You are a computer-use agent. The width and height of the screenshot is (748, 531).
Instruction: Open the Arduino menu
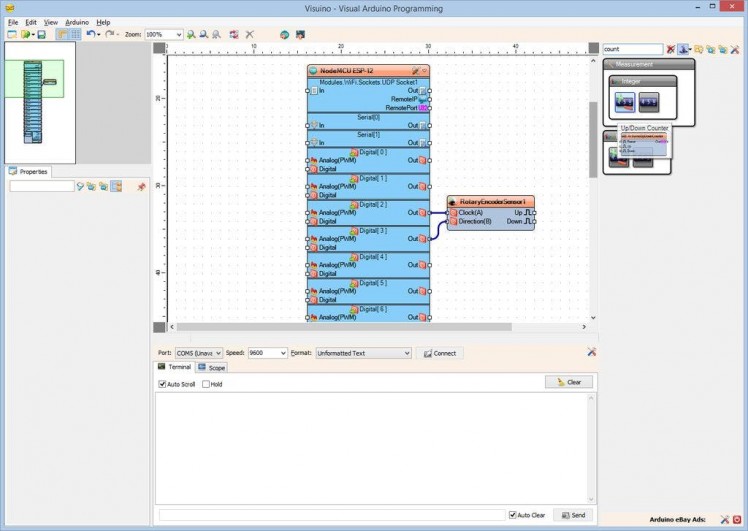pos(77,22)
